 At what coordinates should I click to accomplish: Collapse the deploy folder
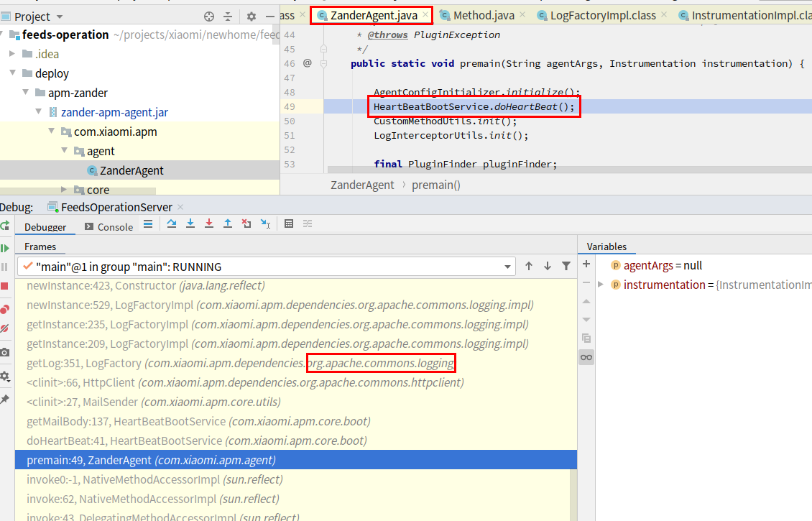12,73
